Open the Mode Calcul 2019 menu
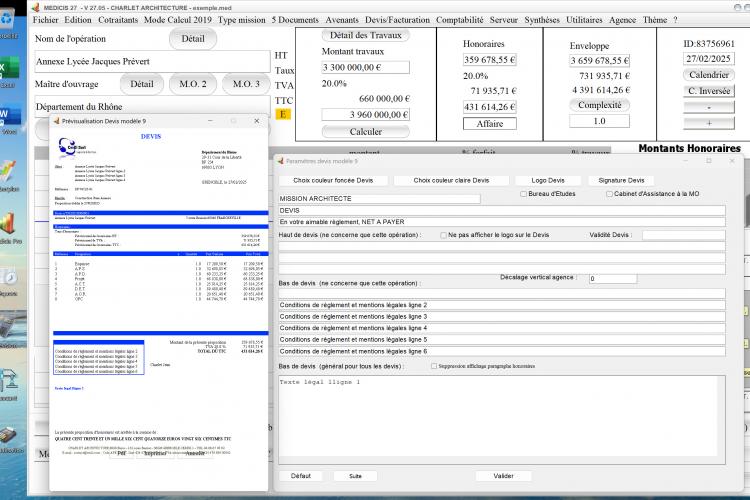This screenshot has width=750, height=500. 177,20
